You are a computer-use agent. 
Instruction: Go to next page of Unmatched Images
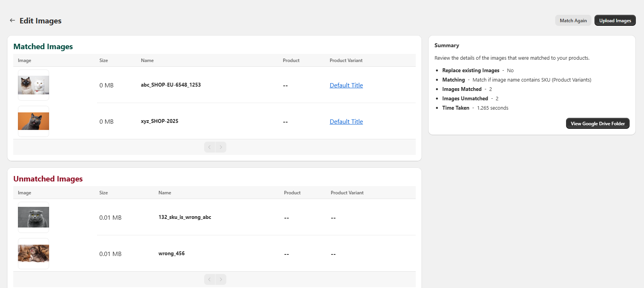click(221, 279)
